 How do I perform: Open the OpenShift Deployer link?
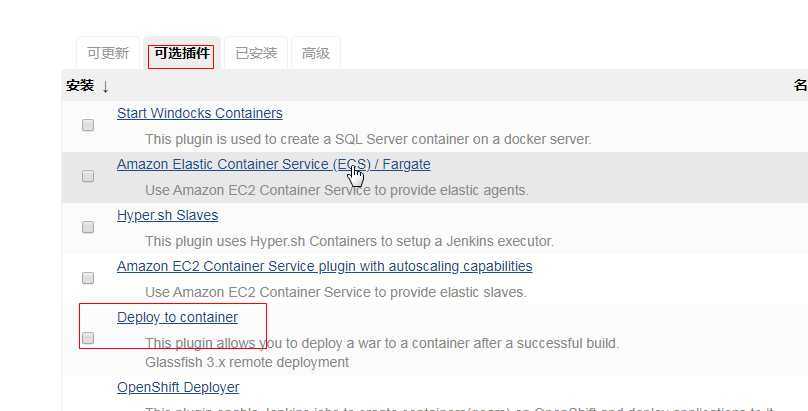[x=178, y=387]
